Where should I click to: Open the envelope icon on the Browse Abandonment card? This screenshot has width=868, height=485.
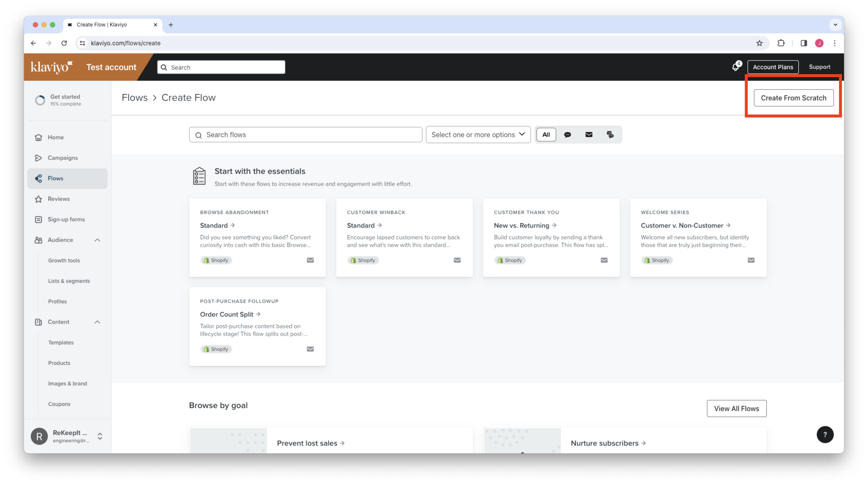[x=310, y=260]
